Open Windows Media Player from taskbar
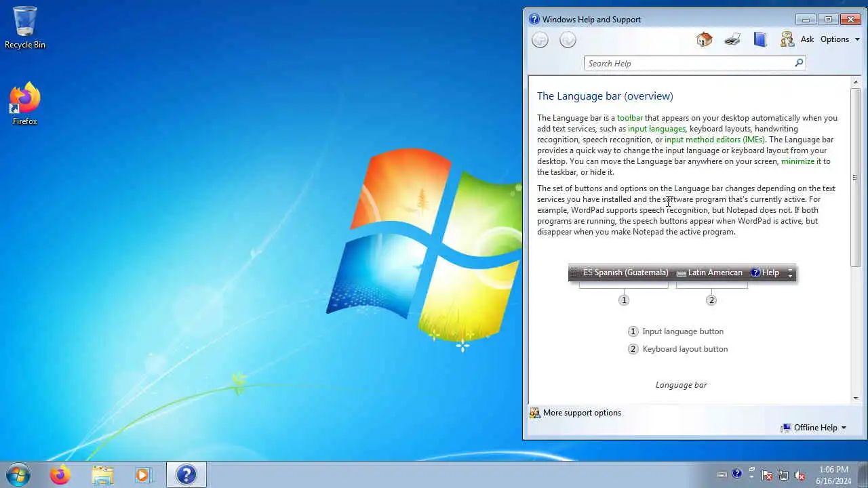 pos(143,475)
